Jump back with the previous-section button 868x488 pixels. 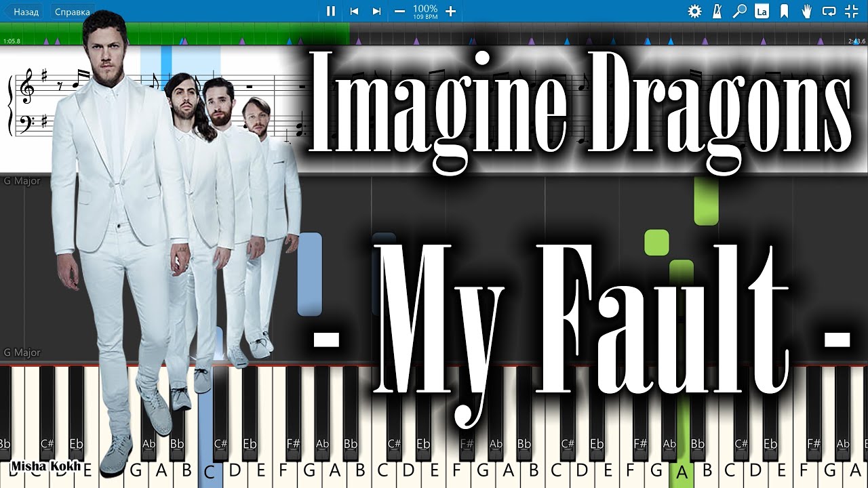[x=353, y=11]
